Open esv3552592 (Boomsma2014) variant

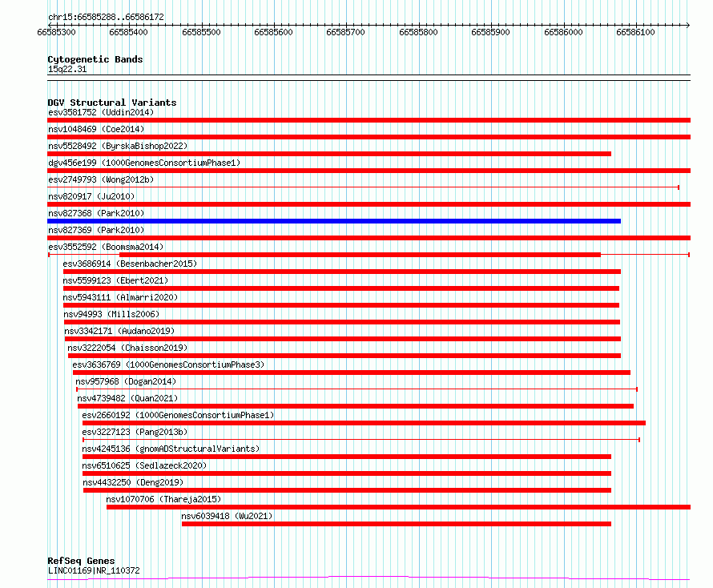106,247
